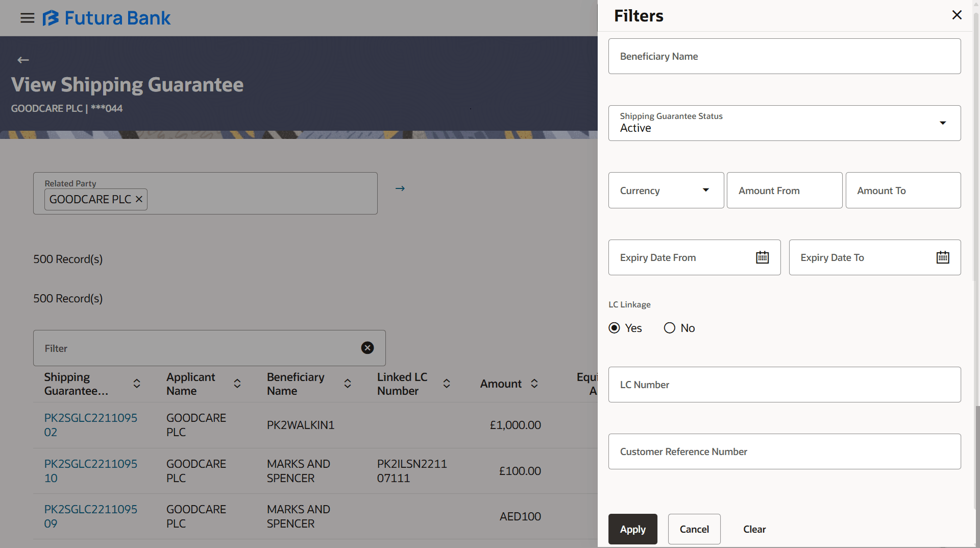Open the Expiry Date From calendar picker

(762, 257)
